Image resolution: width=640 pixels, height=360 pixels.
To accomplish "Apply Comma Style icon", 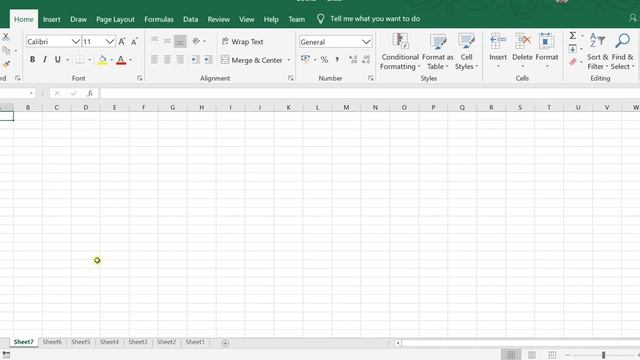I will click(x=337, y=60).
